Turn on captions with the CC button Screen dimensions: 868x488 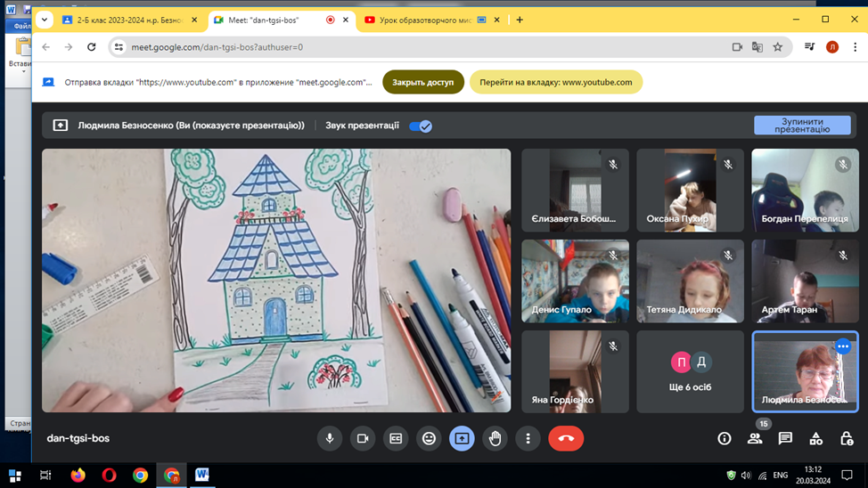pyautogui.click(x=396, y=438)
